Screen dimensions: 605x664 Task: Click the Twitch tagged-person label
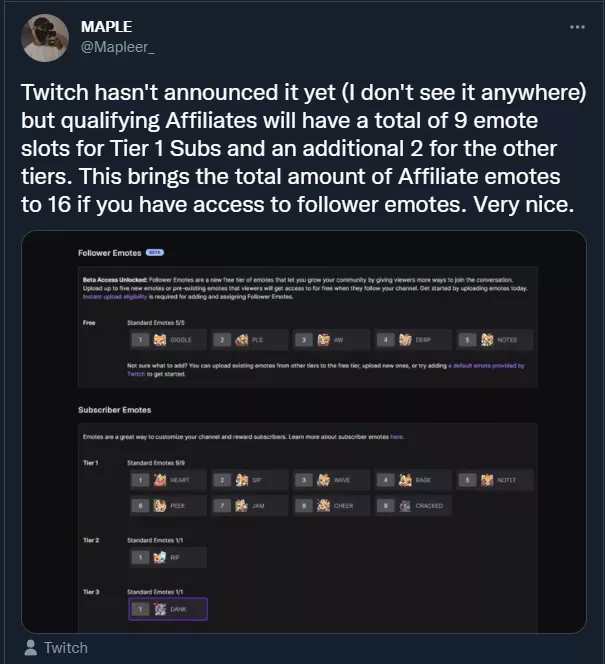[65, 647]
